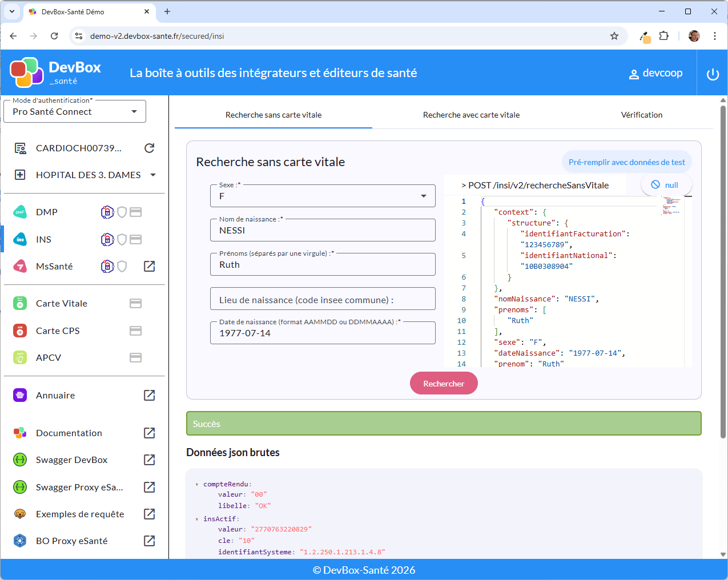Image resolution: width=728 pixels, height=580 pixels.
Task: Click the card icon in the Carte Vitale row
Action: pos(135,303)
